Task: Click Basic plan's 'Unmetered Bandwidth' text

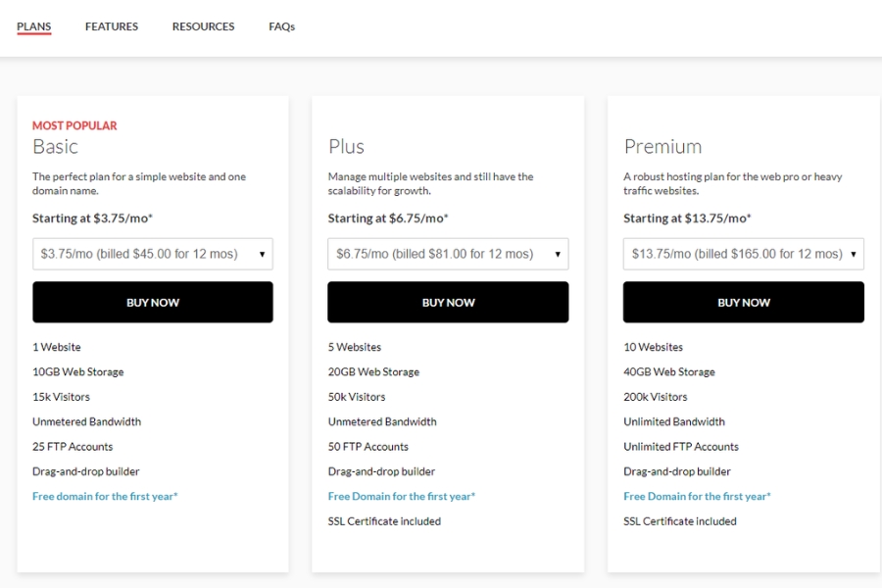Action: point(86,421)
